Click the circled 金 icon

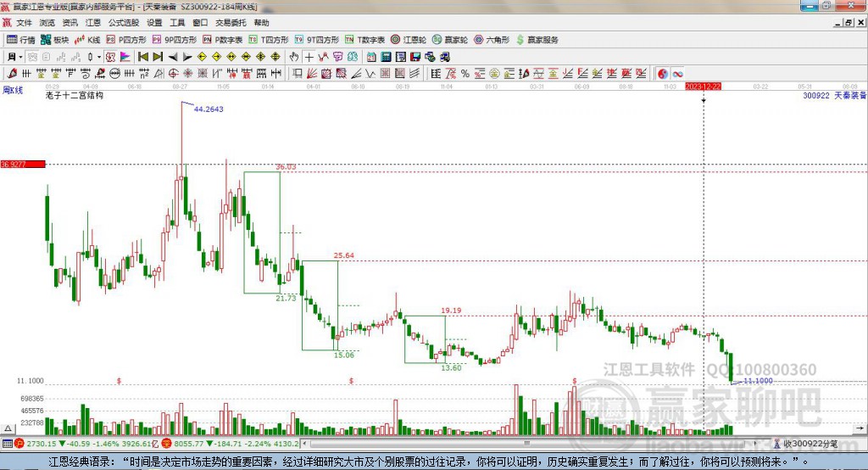[494, 74]
